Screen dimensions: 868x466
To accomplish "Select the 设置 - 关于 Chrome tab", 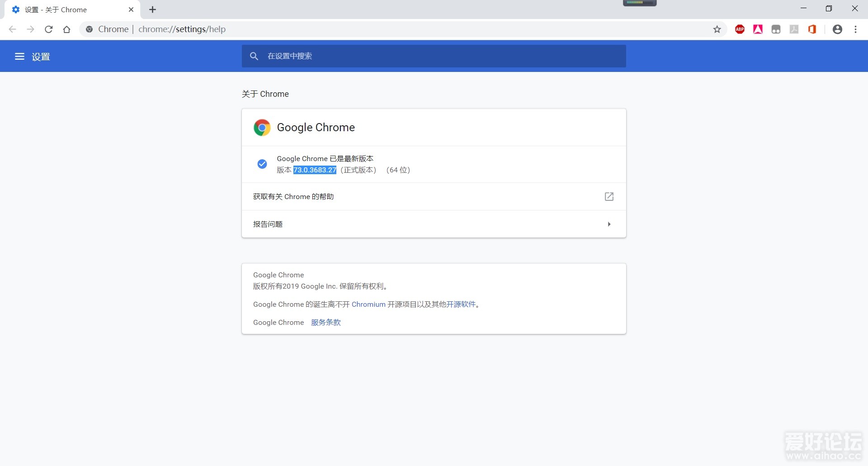I will 72,10.
